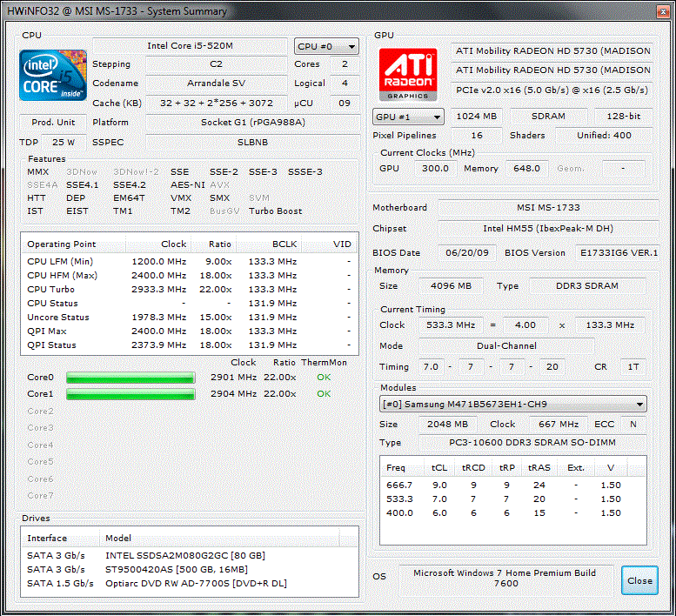This screenshot has width=676, height=616.
Task: Click the Interface column header in Drives
Action: 60,538
